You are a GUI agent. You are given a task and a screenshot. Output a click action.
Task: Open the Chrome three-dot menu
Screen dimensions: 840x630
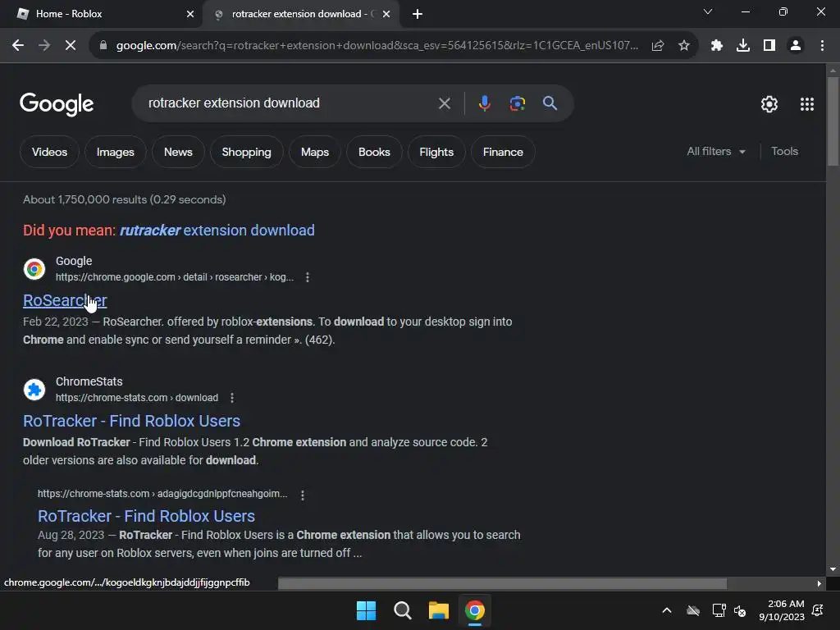click(822, 46)
